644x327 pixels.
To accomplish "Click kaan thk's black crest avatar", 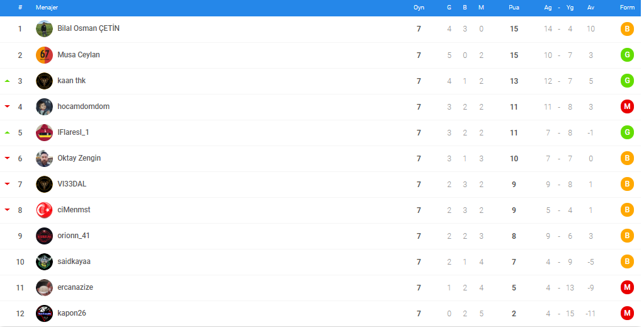I will (44, 81).
